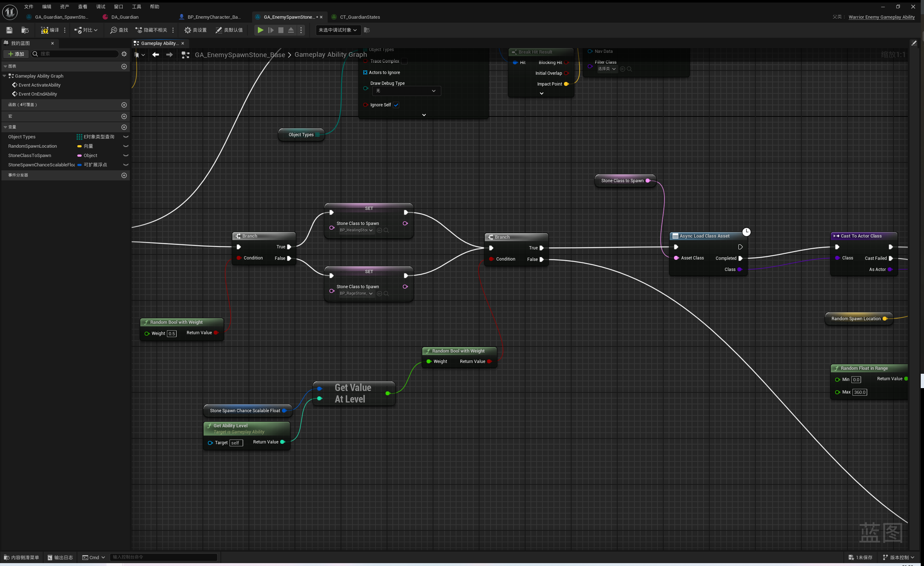Navigate back with graph back arrow
The height and width of the screenshot is (566, 924).
(156, 55)
